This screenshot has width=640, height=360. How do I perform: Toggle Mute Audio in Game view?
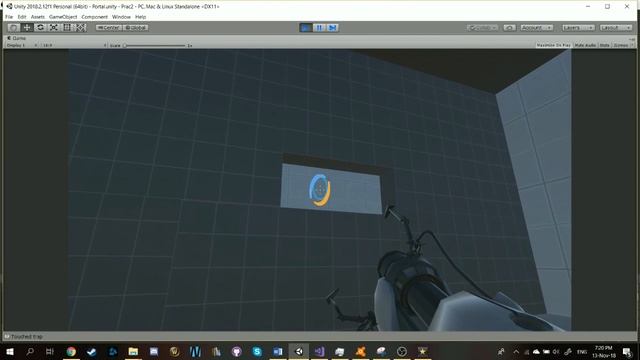point(585,45)
